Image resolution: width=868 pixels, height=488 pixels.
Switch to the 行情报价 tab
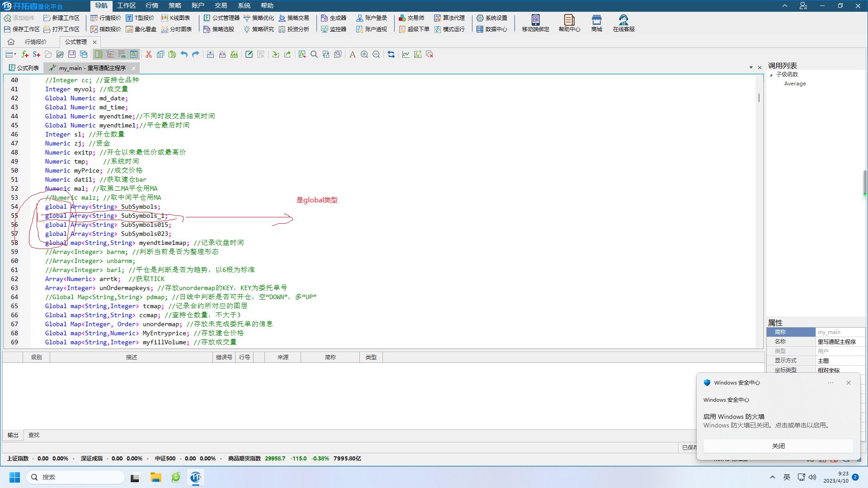36,42
